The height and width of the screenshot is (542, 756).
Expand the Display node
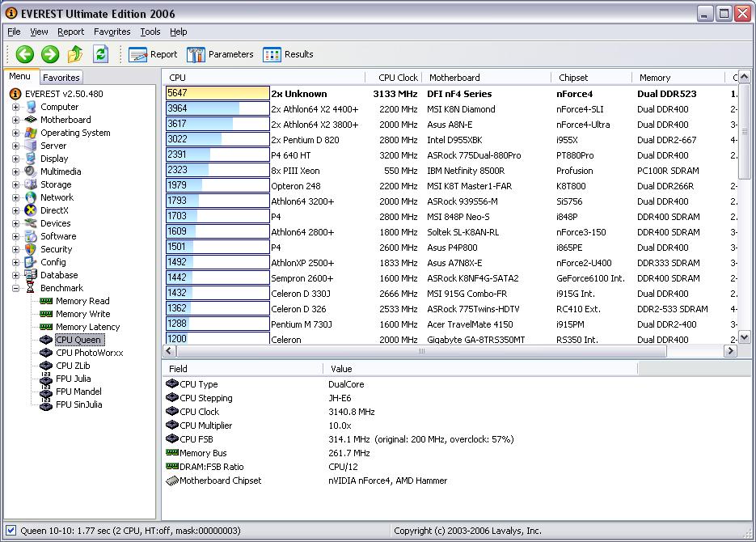coord(16,159)
